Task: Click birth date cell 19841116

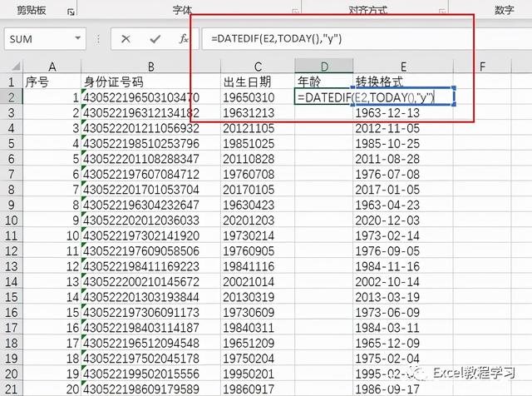Action: point(258,266)
